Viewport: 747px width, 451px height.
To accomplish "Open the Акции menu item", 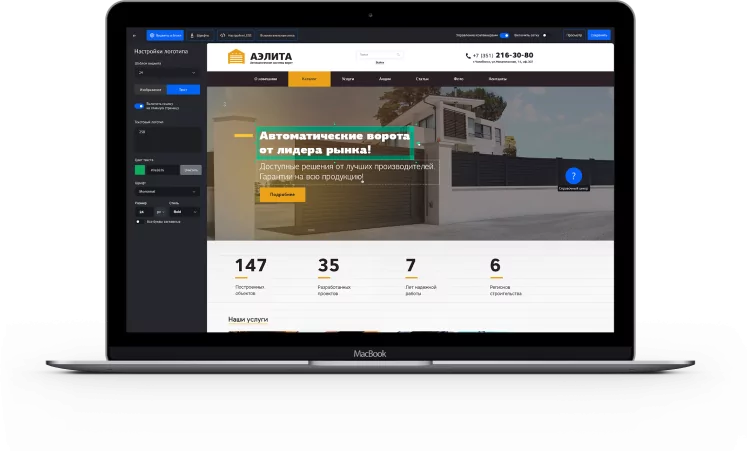I will (x=385, y=79).
